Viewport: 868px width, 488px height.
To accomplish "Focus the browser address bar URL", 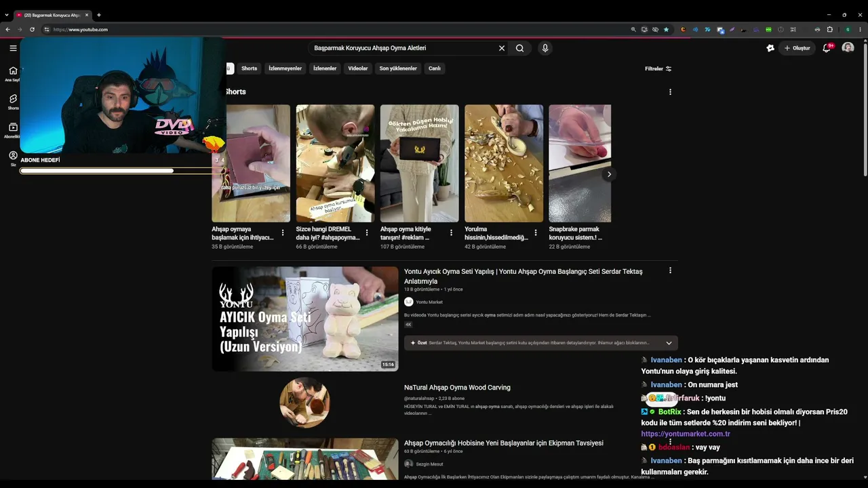I will [80, 30].
